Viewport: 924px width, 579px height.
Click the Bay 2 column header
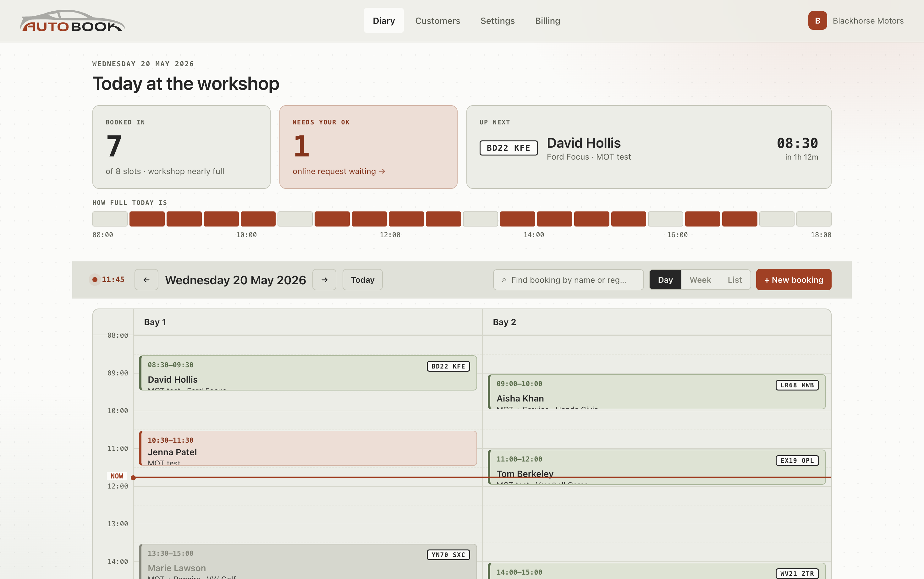(657, 322)
